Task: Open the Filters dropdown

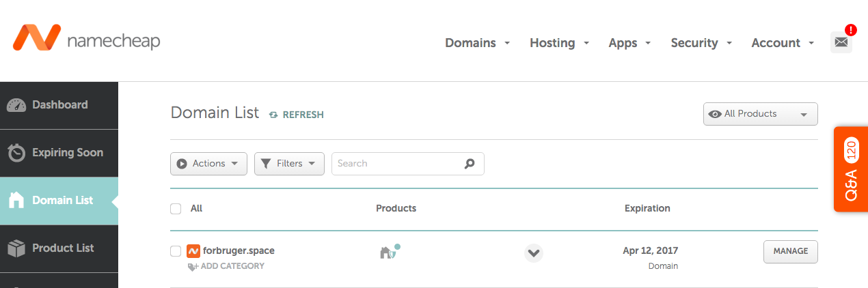Action: click(289, 164)
